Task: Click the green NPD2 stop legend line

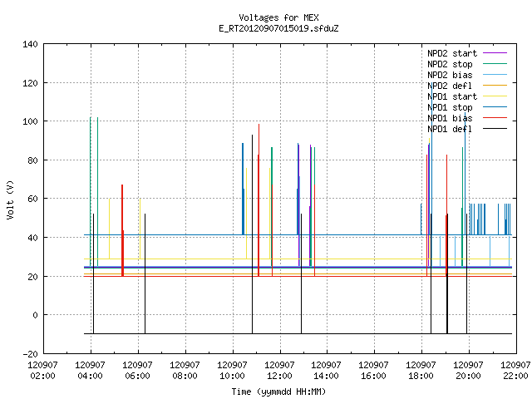Action: [495, 64]
